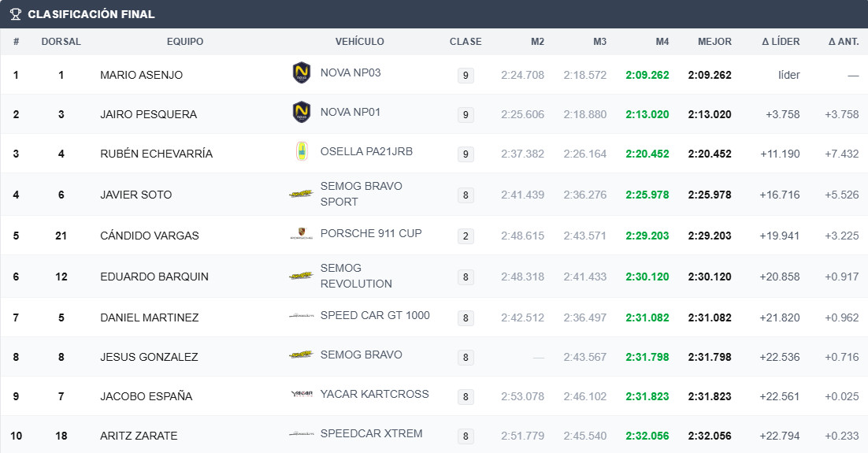Click the Semog logo for Bravo Sport
Viewport: 868px width, 453px height.
(x=301, y=194)
